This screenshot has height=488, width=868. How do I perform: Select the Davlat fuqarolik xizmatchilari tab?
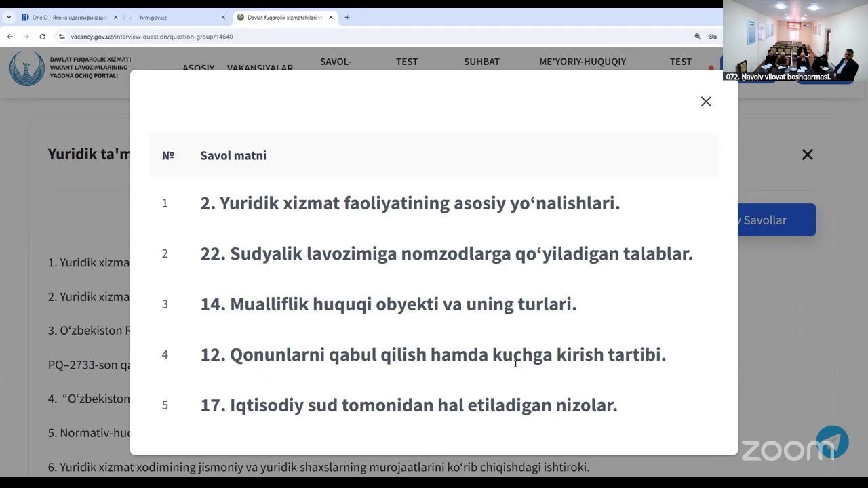click(285, 17)
